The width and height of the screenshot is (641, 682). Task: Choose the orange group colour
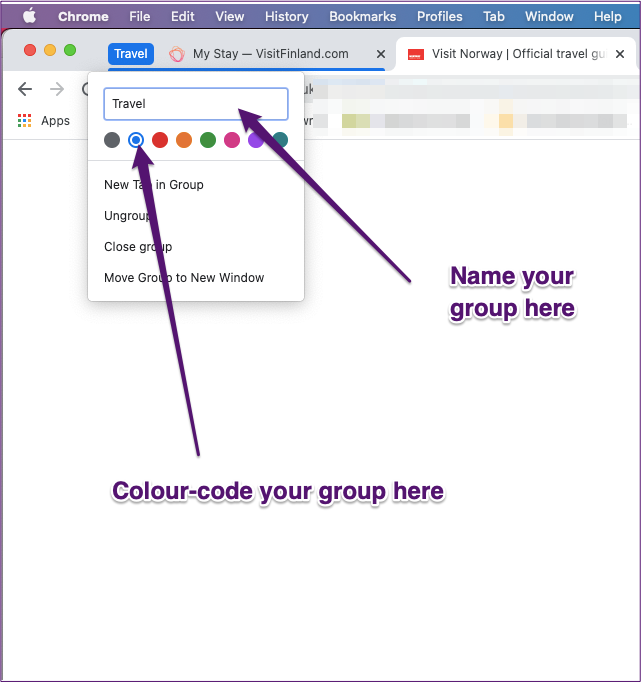click(x=184, y=140)
